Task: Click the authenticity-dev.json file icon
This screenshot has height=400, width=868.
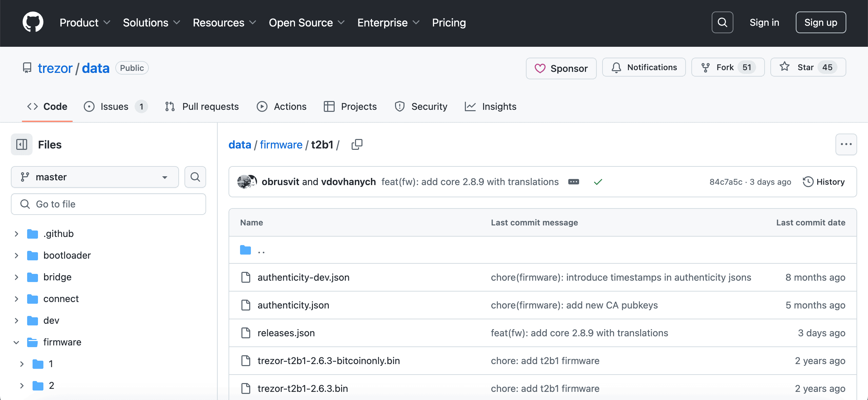Action: 245,277
